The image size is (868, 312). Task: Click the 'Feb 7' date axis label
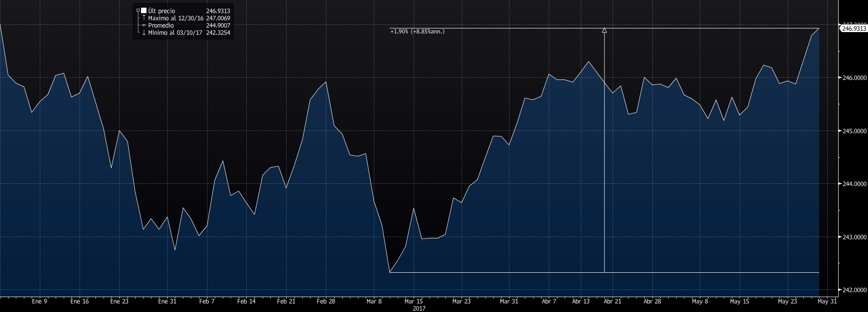[207, 302]
